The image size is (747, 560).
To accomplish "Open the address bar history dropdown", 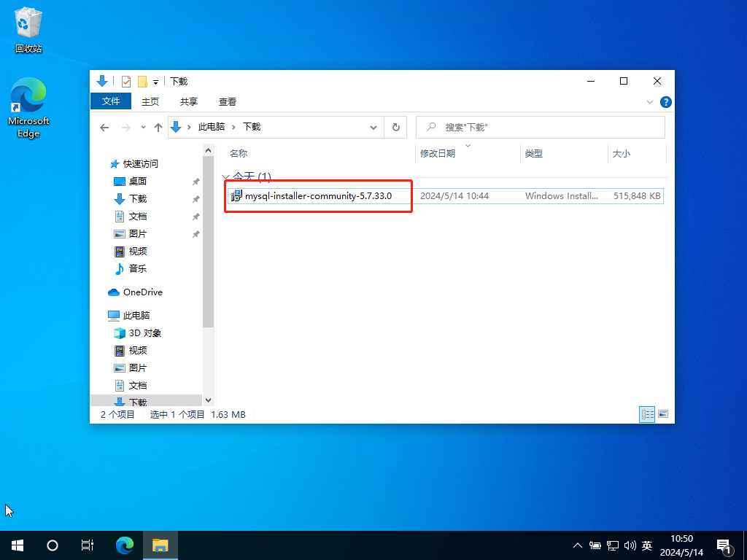I will tap(373, 127).
